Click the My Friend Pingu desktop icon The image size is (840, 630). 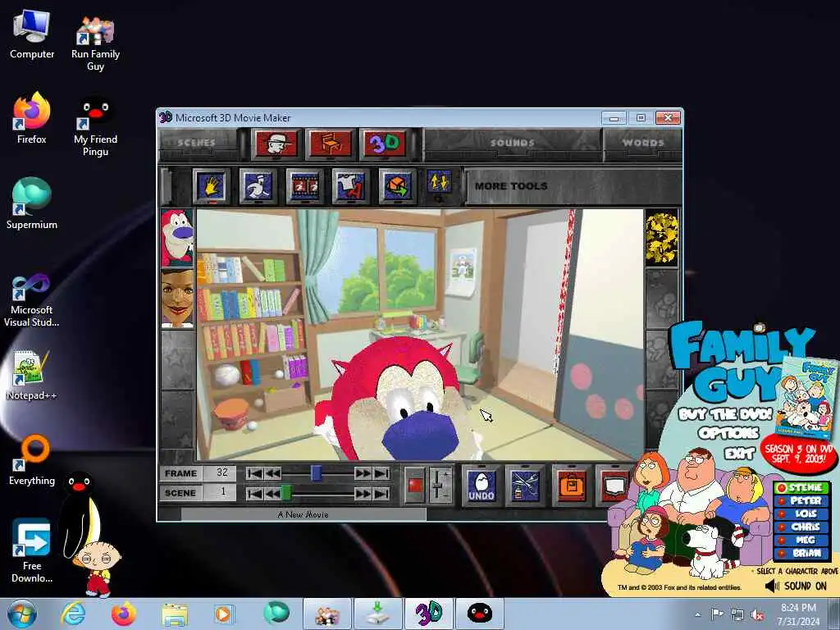[x=95, y=127]
